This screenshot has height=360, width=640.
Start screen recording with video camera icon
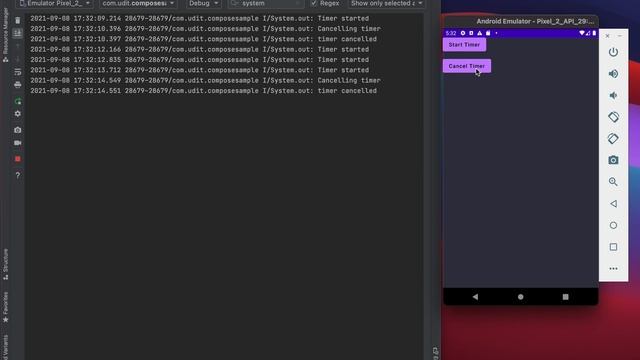18,143
